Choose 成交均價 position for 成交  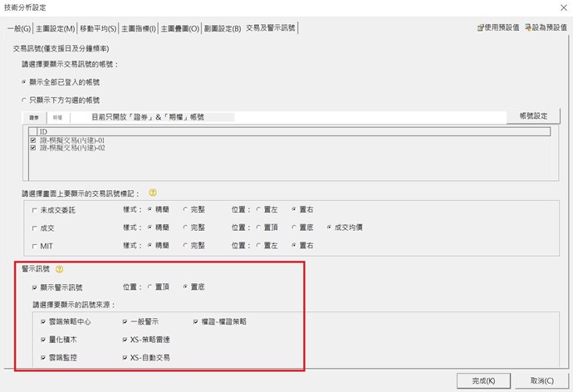[x=330, y=228]
